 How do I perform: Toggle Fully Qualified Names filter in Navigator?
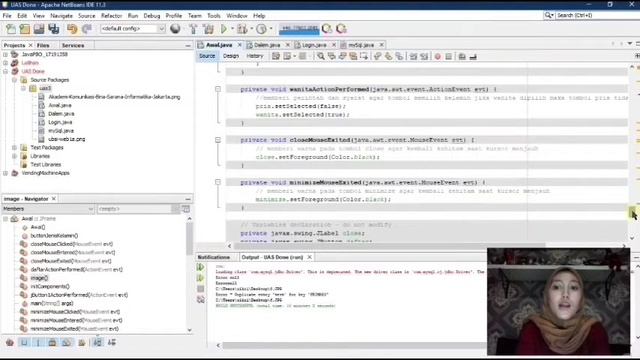click(x=82, y=342)
